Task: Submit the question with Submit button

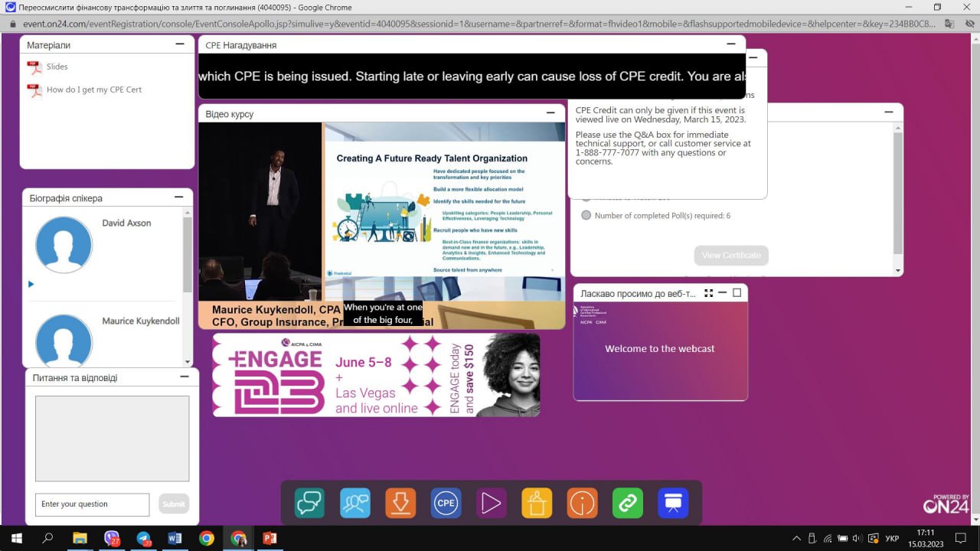Action: [174, 504]
